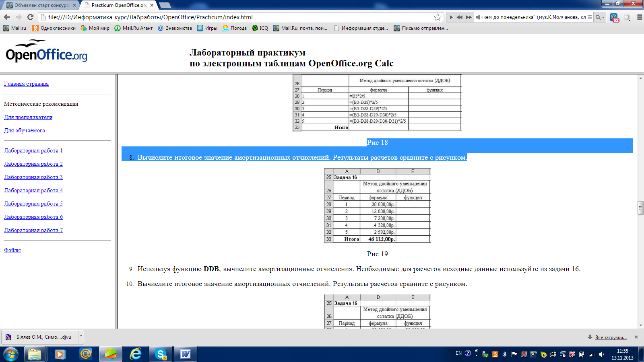
Task: Open Лабораторная работа 2
Action: (x=33, y=164)
